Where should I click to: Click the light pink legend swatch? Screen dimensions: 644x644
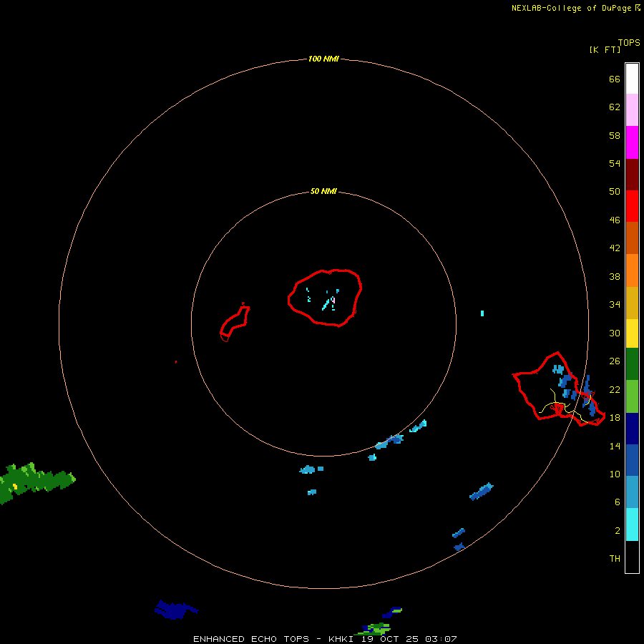(x=632, y=110)
